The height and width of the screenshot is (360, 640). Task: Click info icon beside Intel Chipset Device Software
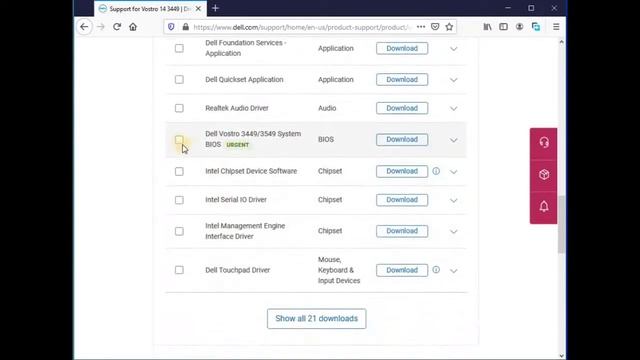(x=436, y=171)
